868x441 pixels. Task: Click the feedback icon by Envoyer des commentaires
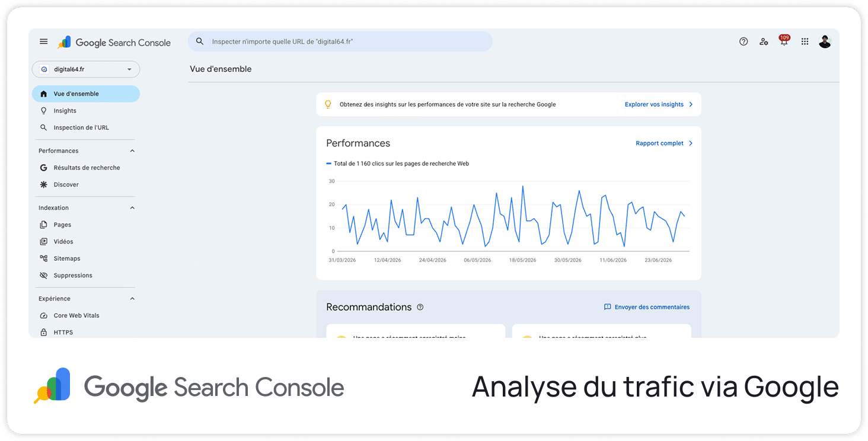tap(607, 307)
